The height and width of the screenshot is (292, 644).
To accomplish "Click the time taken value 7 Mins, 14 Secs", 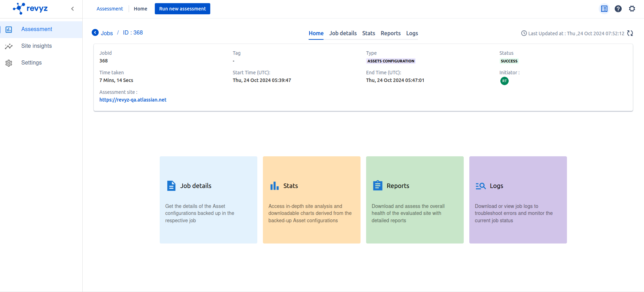I will pyautogui.click(x=116, y=80).
